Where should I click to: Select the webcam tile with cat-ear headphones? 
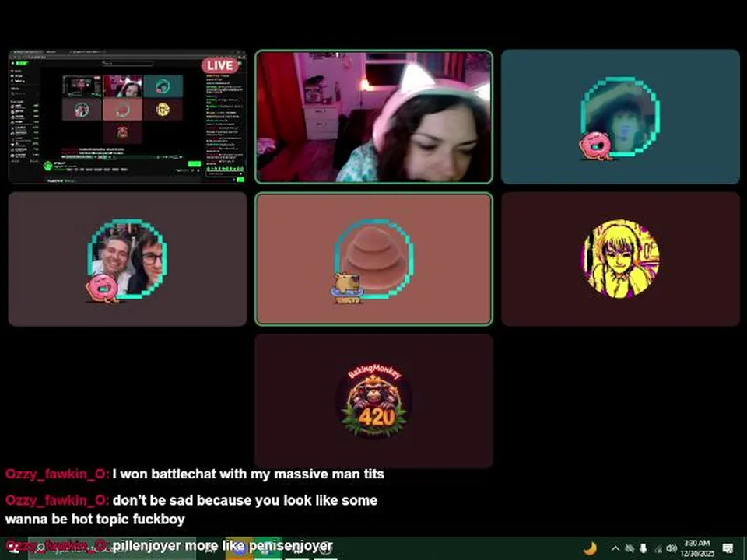(374, 117)
